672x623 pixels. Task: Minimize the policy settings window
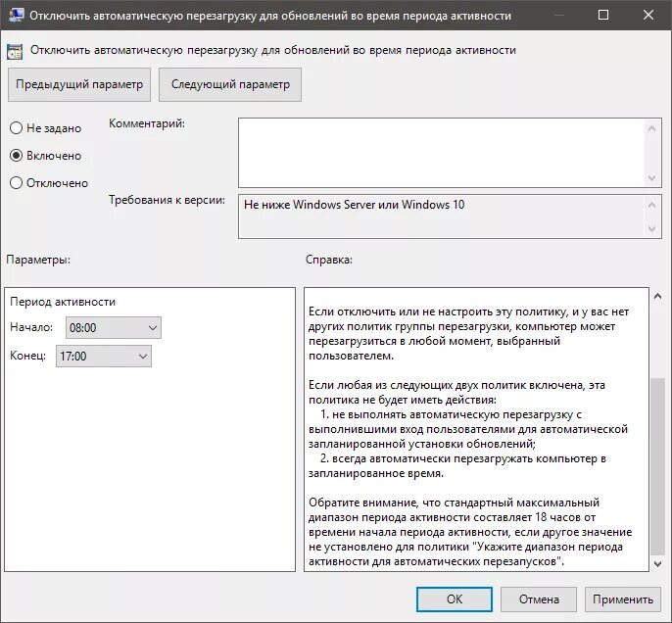click(x=558, y=15)
